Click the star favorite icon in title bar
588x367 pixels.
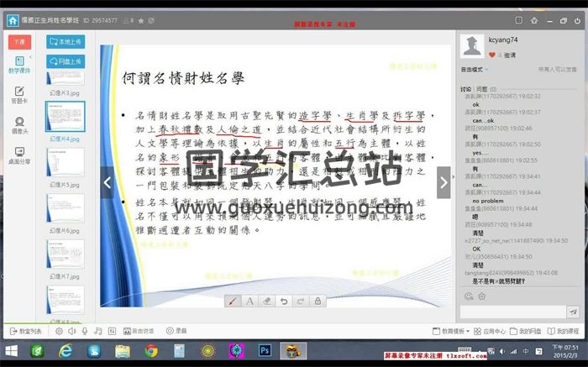tap(141, 21)
